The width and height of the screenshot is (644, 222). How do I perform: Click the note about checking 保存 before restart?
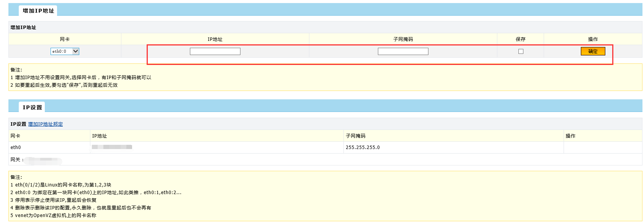[64, 85]
